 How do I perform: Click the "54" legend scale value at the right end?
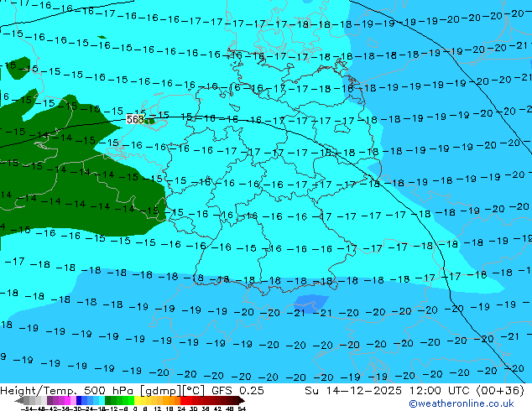242,408
